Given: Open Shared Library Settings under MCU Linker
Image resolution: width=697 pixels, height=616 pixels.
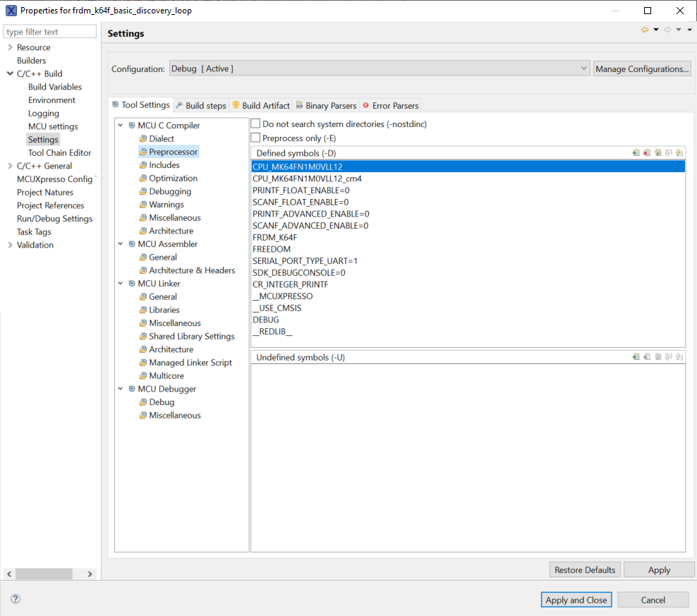Looking at the screenshot, I should [192, 337].
